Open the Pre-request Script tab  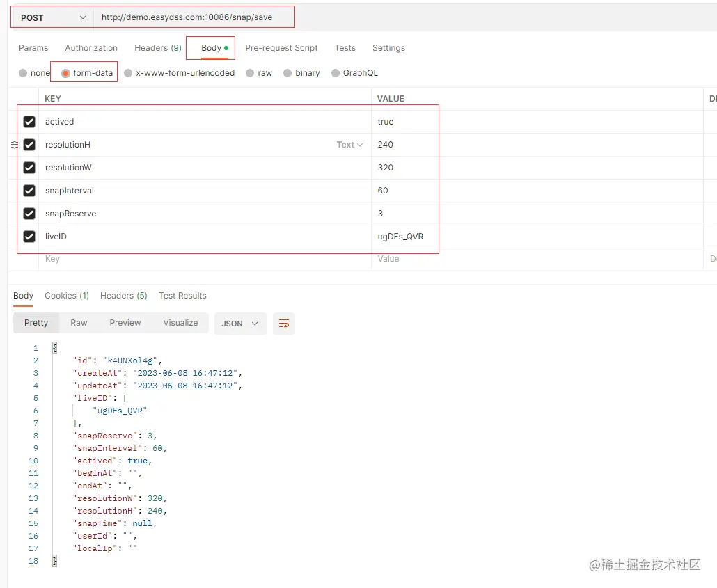281,48
